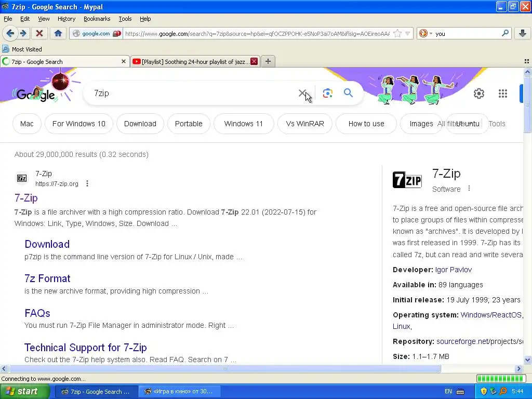Open knowledge panel more options dots
532x399 pixels.
point(469,188)
